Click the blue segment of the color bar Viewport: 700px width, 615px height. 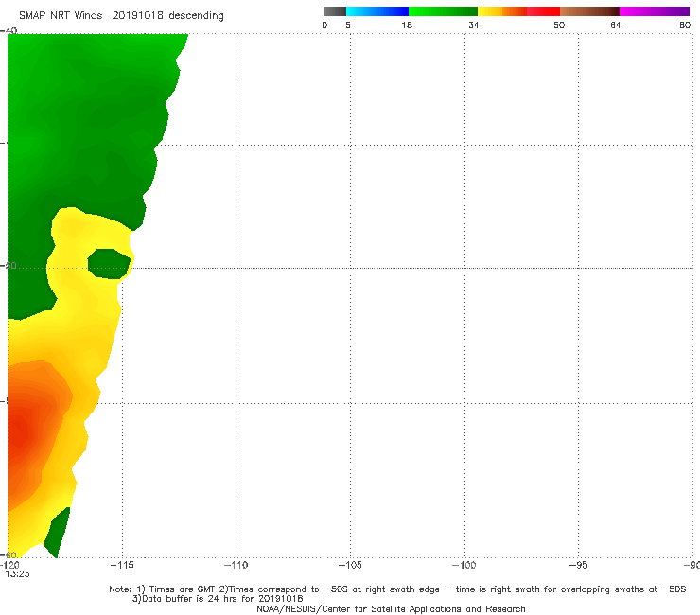(377, 11)
